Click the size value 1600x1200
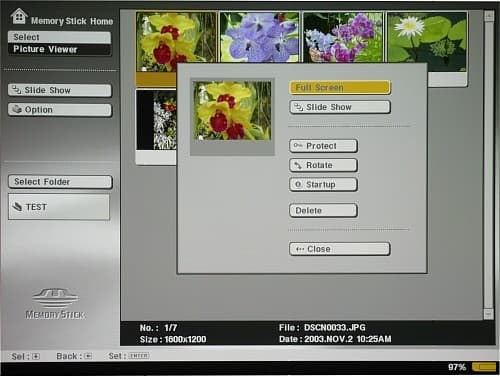Screen dimensions: 500x377 pyautogui.click(x=185, y=339)
